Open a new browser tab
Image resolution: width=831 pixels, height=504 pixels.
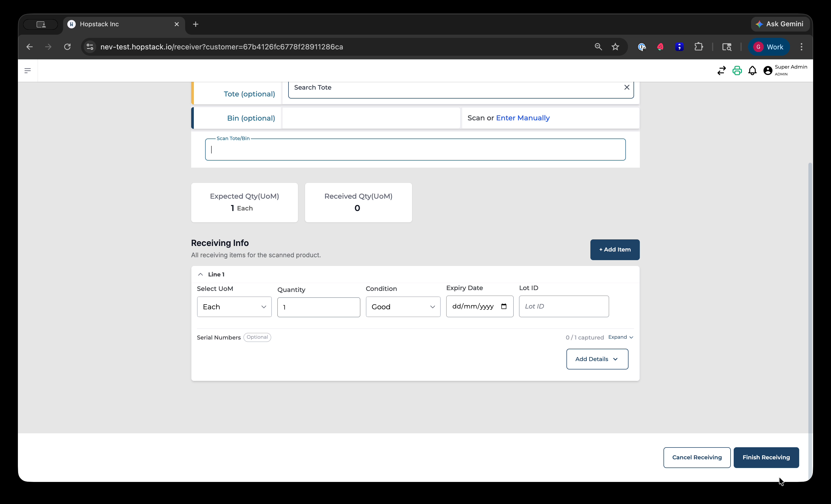point(196,24)
